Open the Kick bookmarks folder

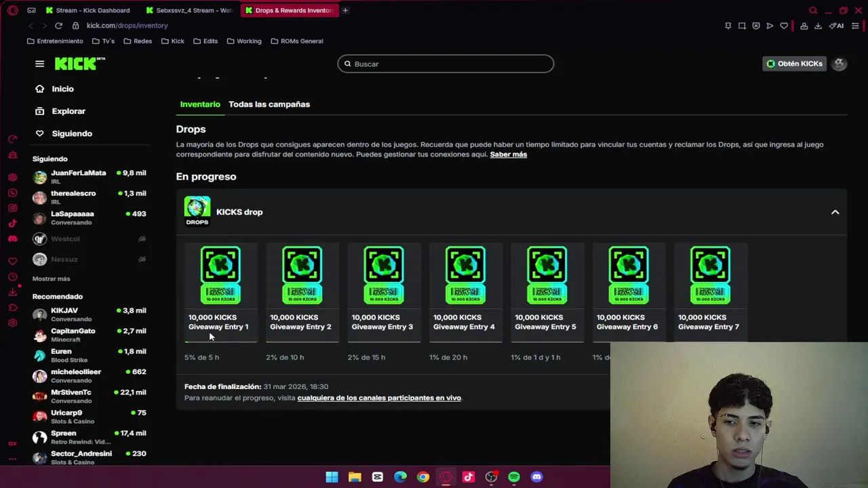173,41
